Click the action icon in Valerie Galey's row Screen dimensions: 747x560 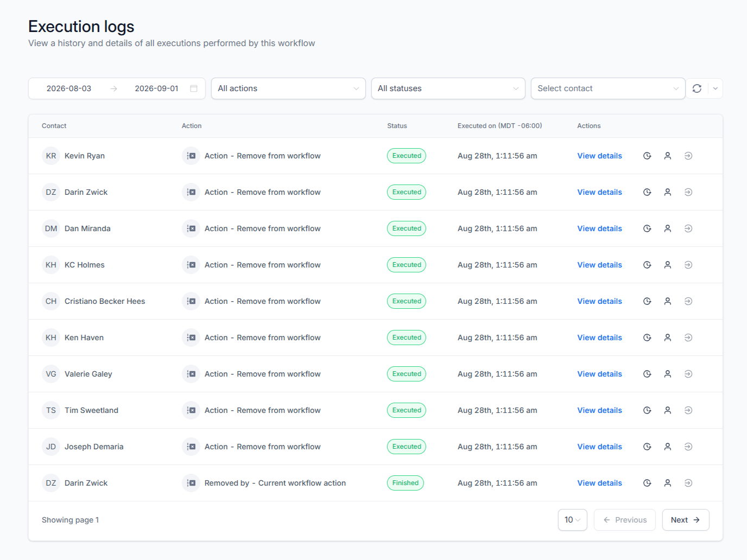point(191,374)
